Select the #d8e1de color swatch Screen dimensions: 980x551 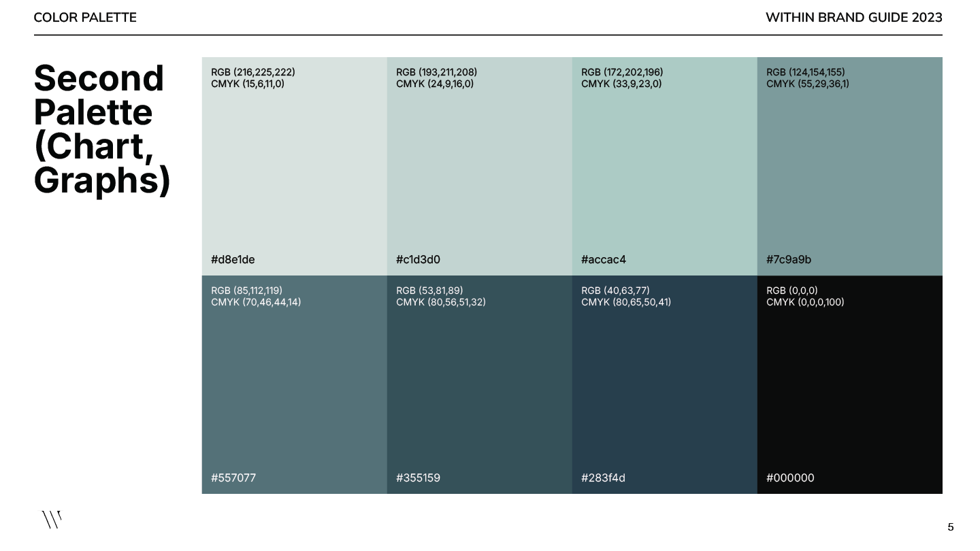295,166
